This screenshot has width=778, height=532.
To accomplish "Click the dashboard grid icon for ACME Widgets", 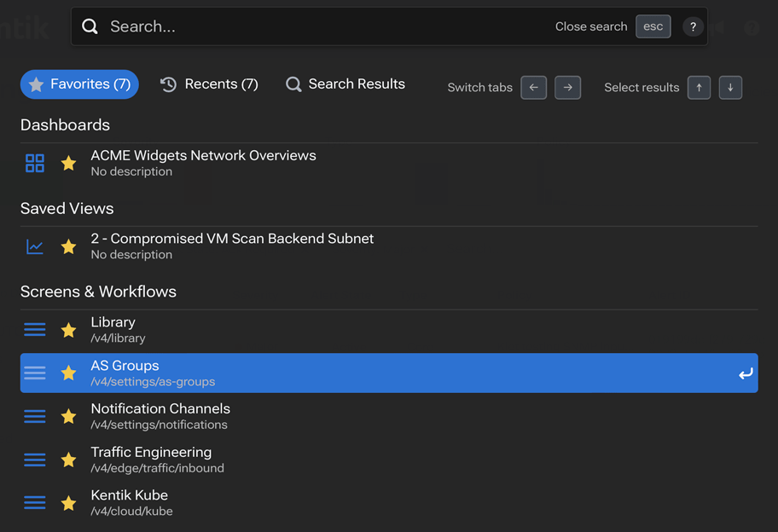I will point(35,163).
